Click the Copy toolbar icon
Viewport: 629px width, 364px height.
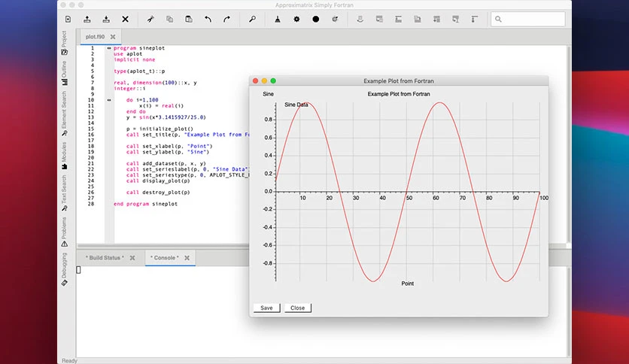[x=170, y=20]
